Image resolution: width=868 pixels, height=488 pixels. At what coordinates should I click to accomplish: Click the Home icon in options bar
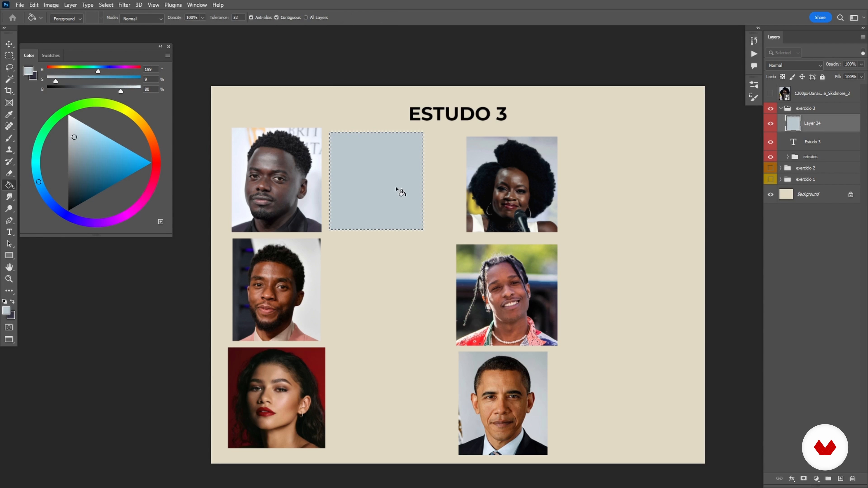coord(12,18)
